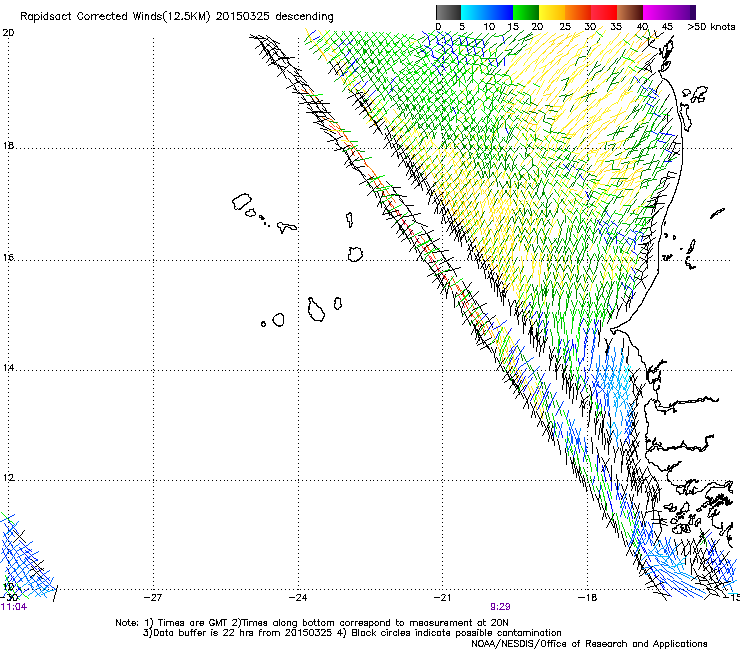
Task: Click the '35' legend scale label
Action: tap(615, 27)
